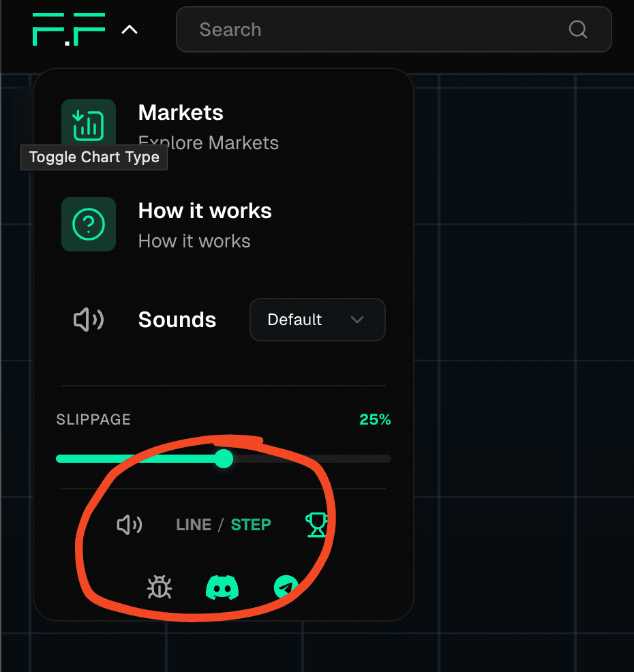Click the Explore Markets label

209,143
